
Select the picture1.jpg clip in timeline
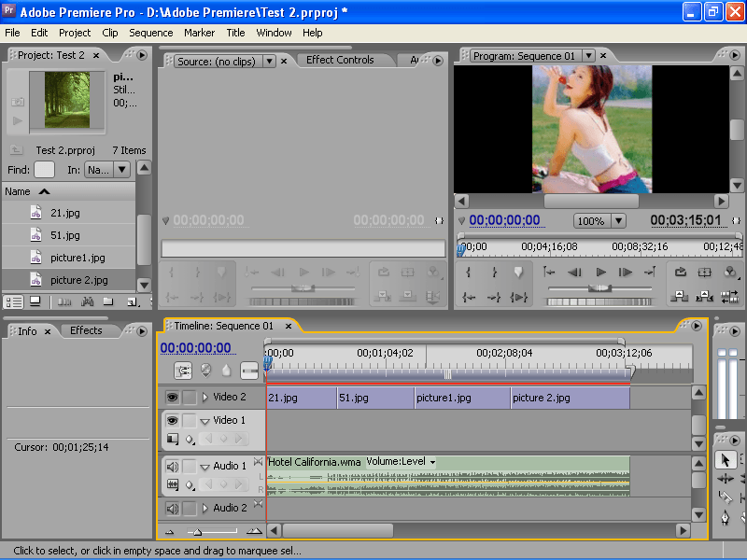coord(462,398)
